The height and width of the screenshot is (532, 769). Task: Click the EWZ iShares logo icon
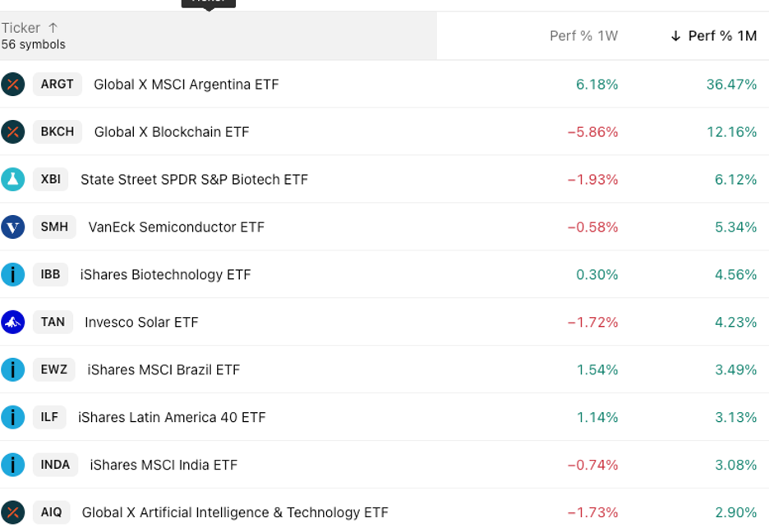pyautogui.click(x=13, y=369)
